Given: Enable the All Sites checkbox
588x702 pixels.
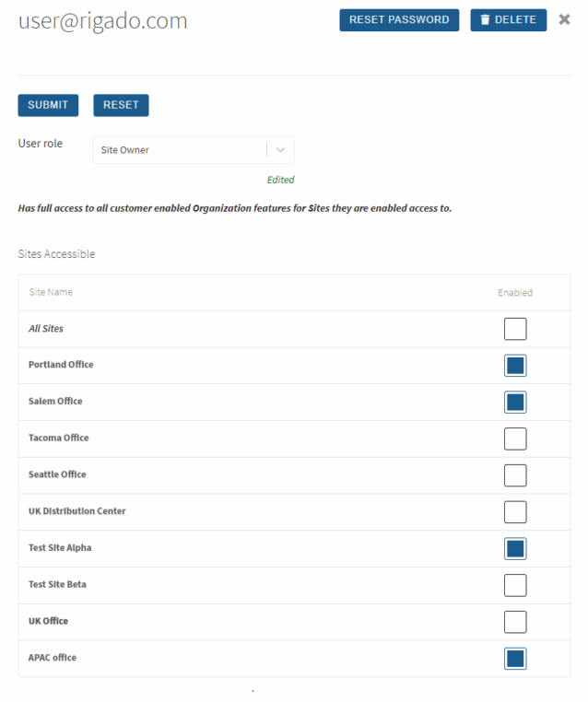Looking at the screenshot, I should pos(515,329).
